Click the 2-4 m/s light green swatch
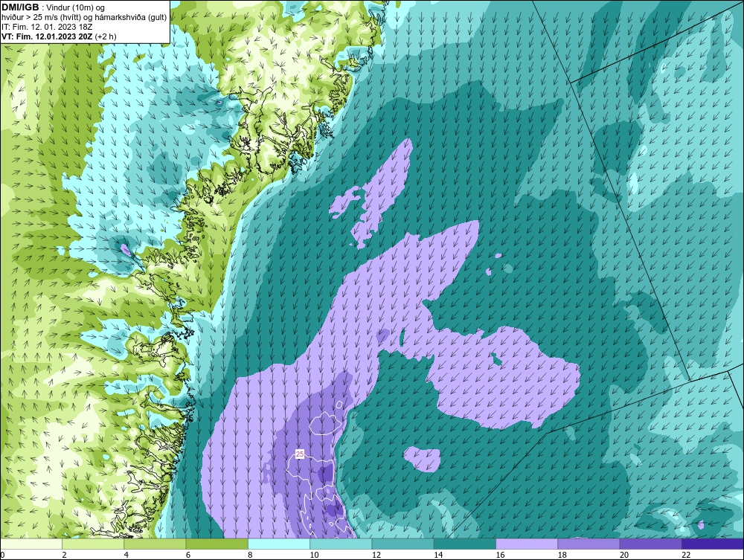The height and width of the screenshot is (560, 744). pyautogui.click(x=93, y=544)
